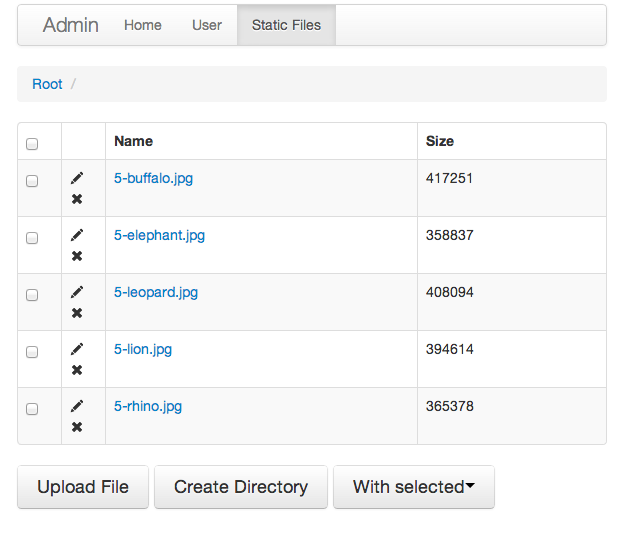Click the size value 417251
The width and height of the screenshot is (623, 539).
(x=449, y=178)
